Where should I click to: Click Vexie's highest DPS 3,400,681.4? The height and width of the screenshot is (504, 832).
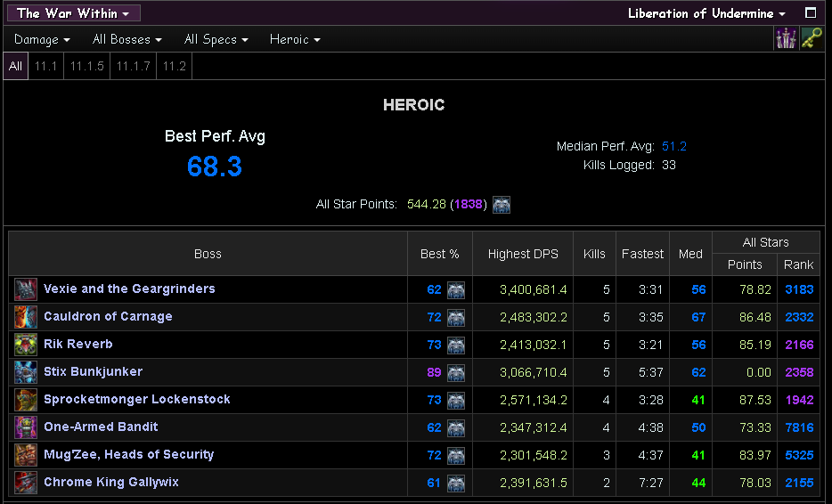point(534,289)
